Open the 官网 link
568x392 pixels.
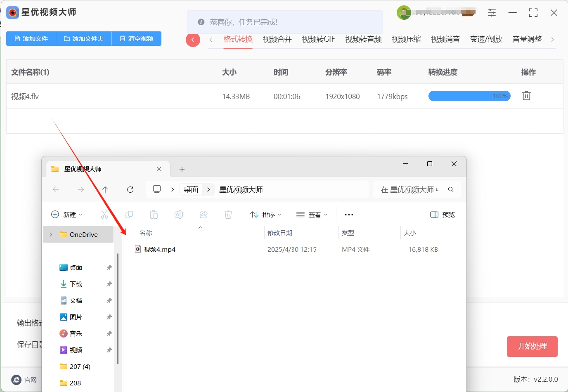point(24,380)
